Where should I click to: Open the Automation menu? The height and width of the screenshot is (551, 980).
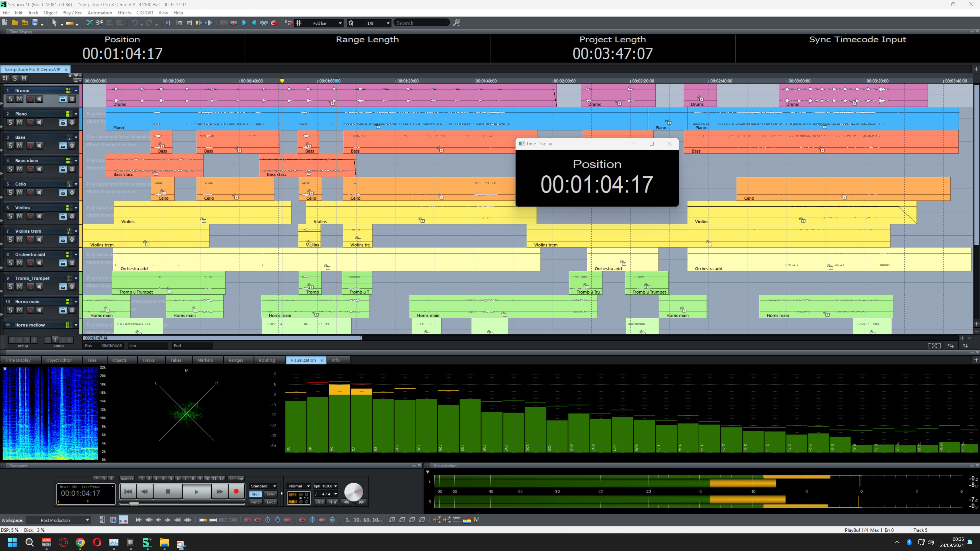100,13
